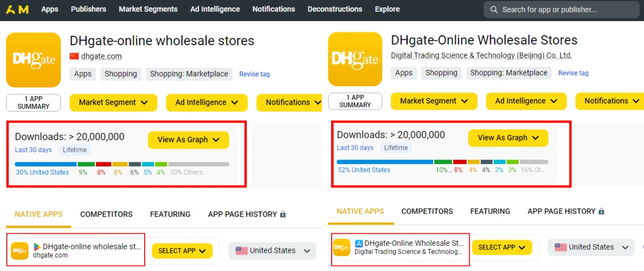Viewport: 644px width, 271px height.
Task: Switch to Last 30 days on the dhgate.com page
Action: click(33, 150)
